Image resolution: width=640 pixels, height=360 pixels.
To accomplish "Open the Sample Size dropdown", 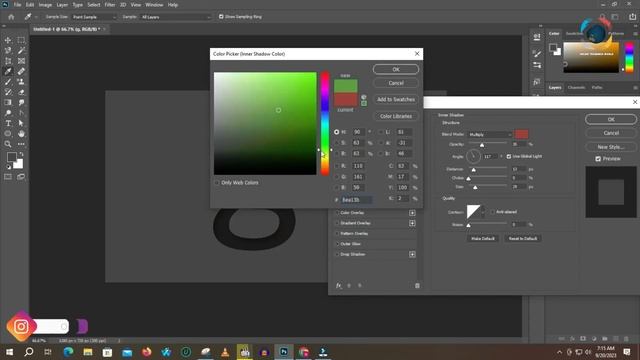I will pos(94,17).
